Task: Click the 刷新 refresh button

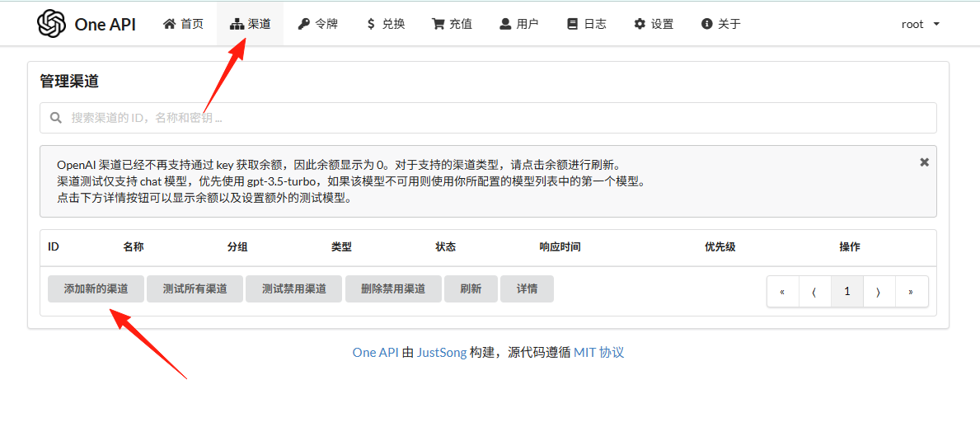Action: [471, 288]
